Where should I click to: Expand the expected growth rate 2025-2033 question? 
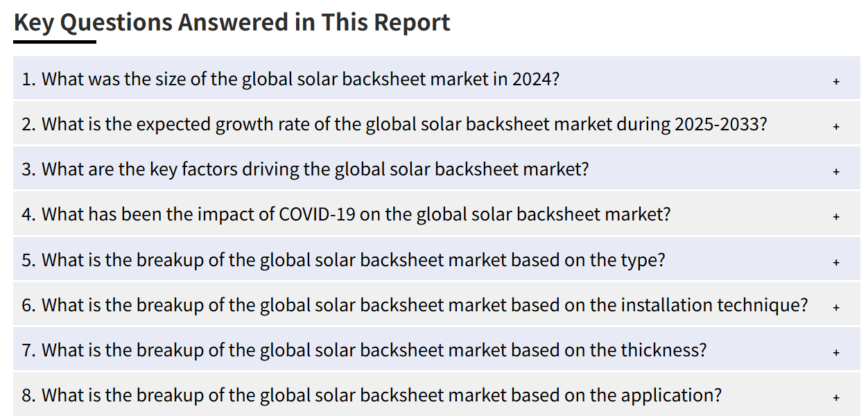pyautogui.click(x=437, y=124)
